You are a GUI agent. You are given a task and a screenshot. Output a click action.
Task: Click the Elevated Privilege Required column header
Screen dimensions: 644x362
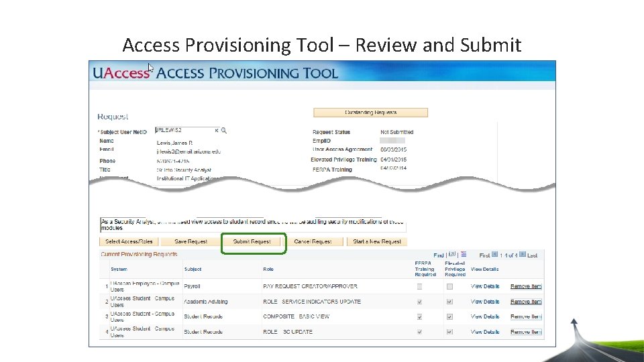(x=455, y=269)
